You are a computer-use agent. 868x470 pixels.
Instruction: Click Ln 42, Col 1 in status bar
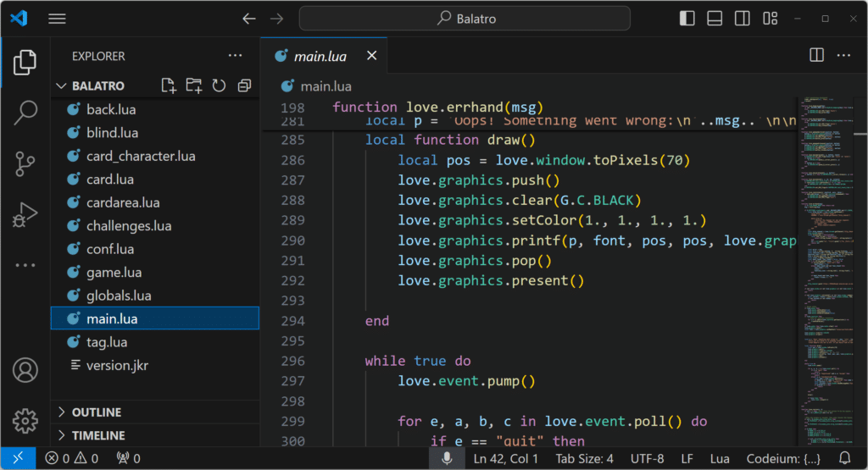[506, 458]
